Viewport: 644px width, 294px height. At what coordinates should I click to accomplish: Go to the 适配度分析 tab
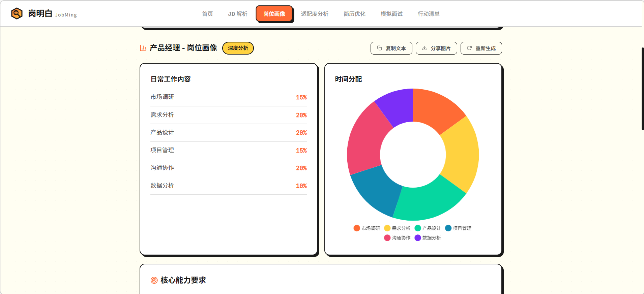pyautogui.click(x=314, y=14)
